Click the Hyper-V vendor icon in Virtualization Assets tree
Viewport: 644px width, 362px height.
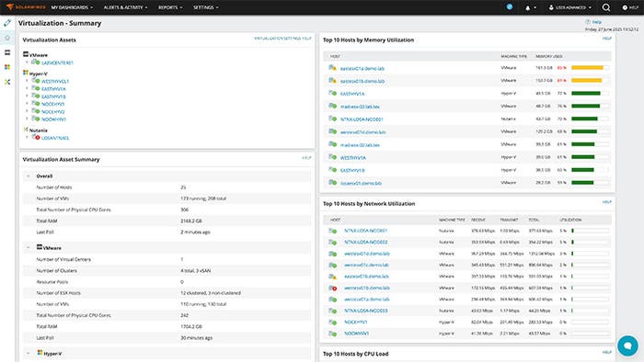(26, 73)
